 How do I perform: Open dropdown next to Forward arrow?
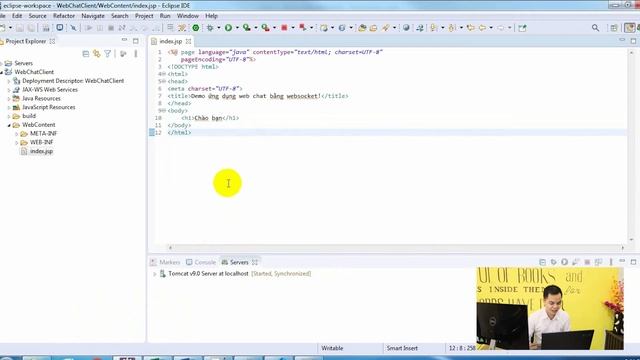[x=509, y=28]
